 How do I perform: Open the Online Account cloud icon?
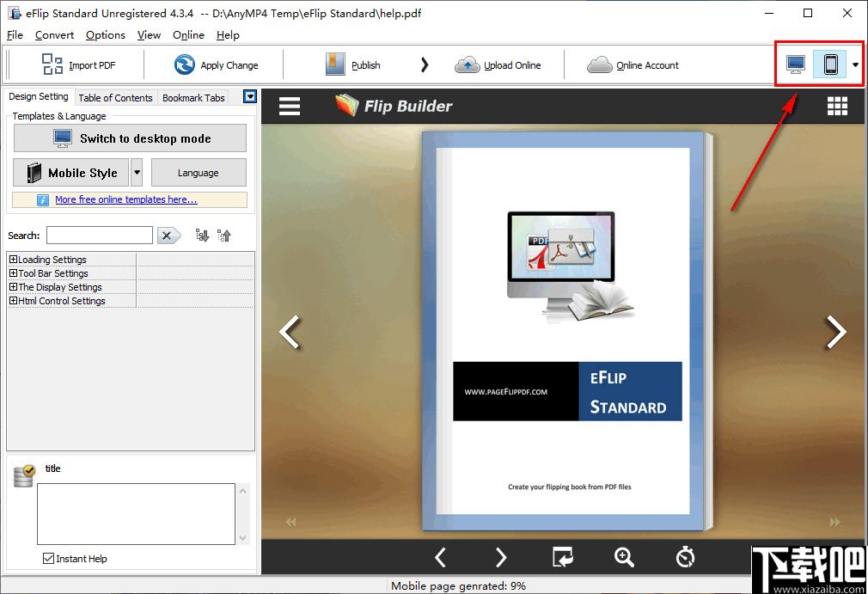599,64
